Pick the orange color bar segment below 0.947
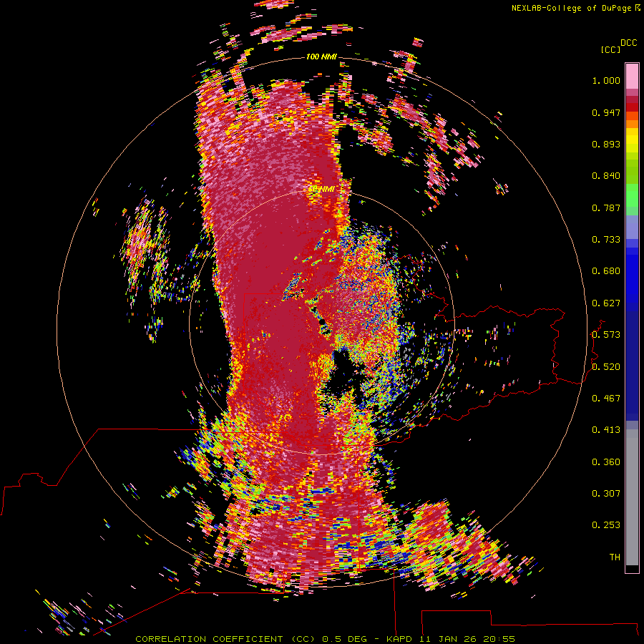 coord(632,124)
